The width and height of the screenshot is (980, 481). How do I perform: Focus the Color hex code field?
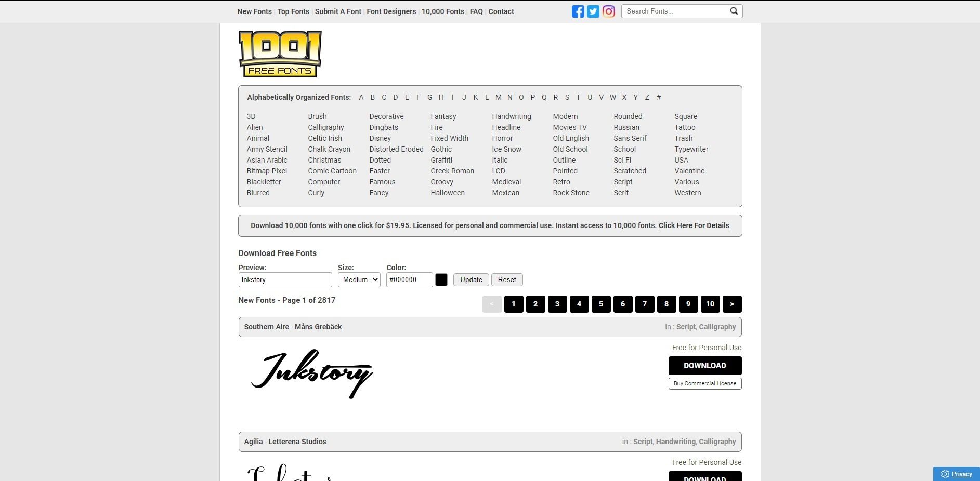point(409,279)
